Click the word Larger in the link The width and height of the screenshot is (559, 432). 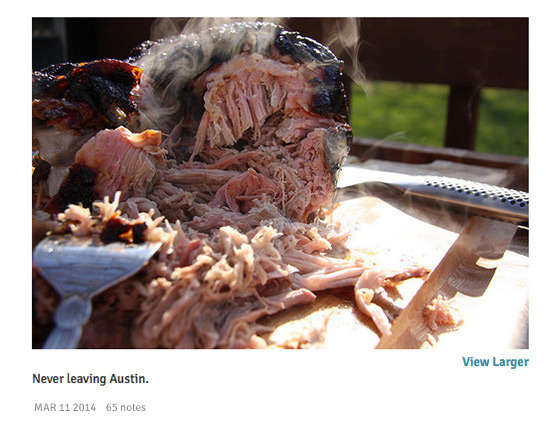click(x=510, y=362)
